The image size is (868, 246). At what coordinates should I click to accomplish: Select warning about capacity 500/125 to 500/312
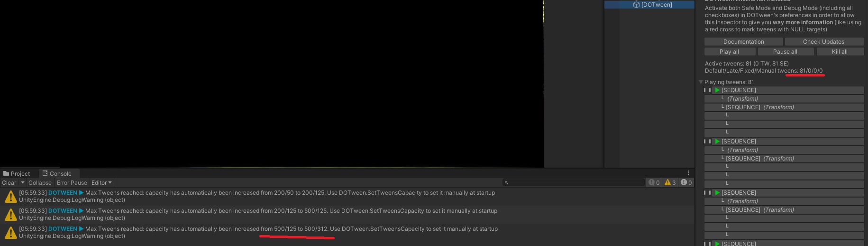[347, 233]
